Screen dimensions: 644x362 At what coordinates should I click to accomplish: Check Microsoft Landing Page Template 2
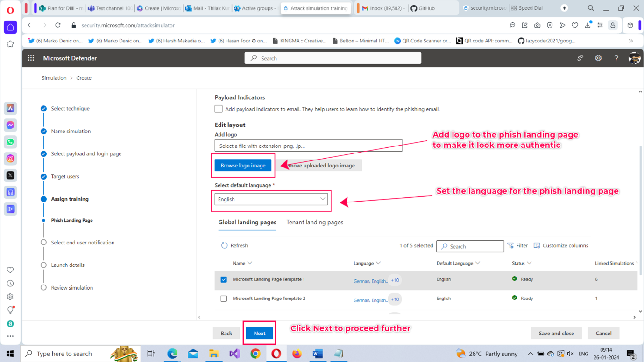(x=224, y=299)
